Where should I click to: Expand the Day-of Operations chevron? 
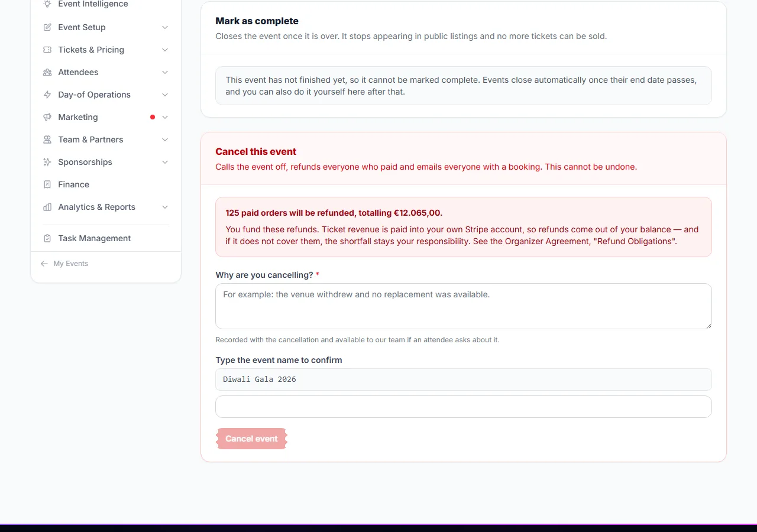tap(165, 95)
